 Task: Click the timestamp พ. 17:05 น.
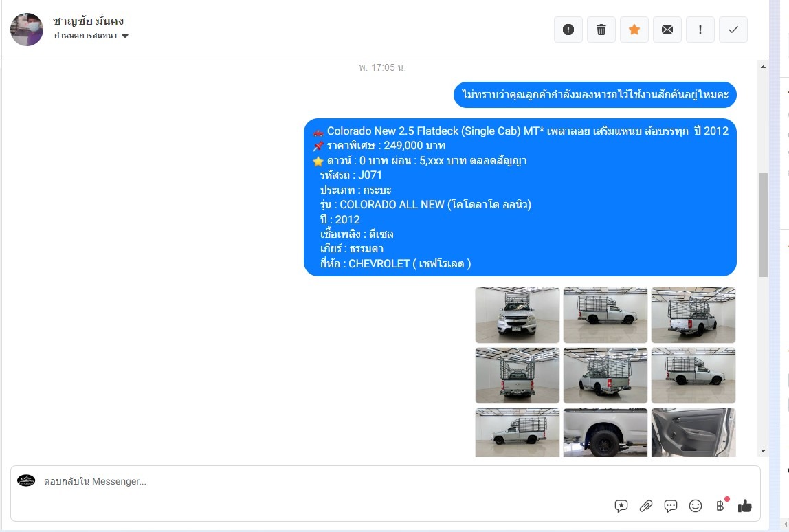(x=382, y=67)
